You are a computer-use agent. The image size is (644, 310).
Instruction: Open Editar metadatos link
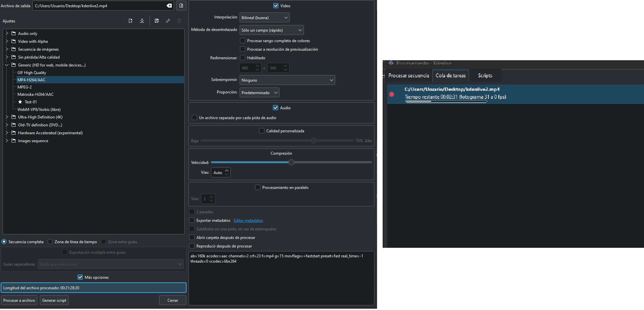[x=248, y=220]
